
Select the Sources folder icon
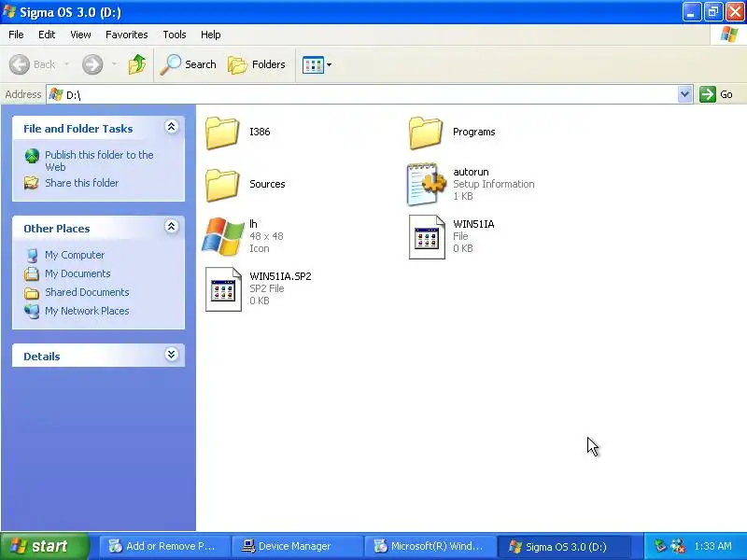(222, 185)
